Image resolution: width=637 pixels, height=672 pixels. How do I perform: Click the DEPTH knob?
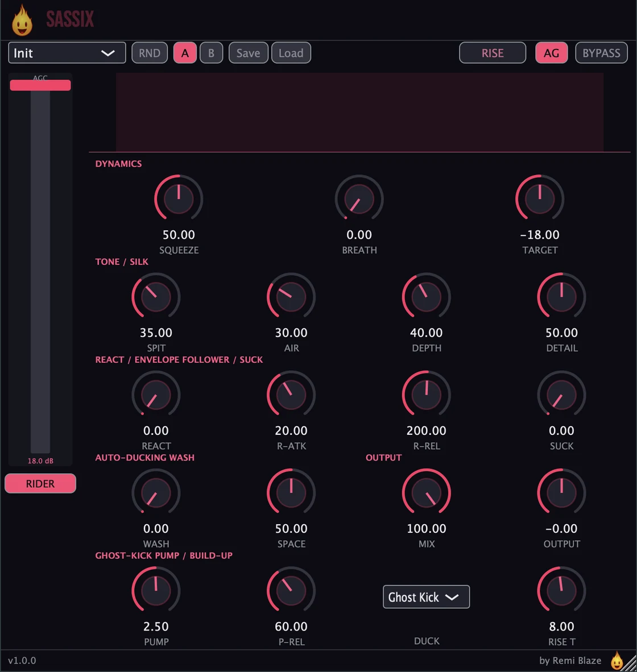tap(427, 297)
